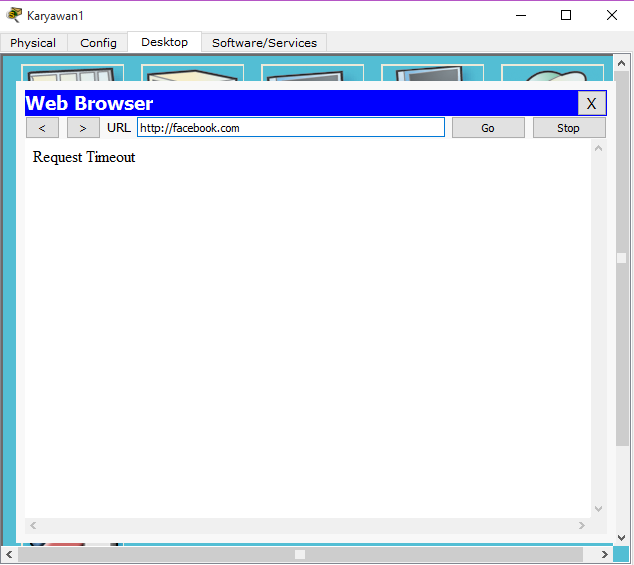Click the Karyawan1 window app icon
Viewport: 634px width, 565px height.
[x=14, y=15]
